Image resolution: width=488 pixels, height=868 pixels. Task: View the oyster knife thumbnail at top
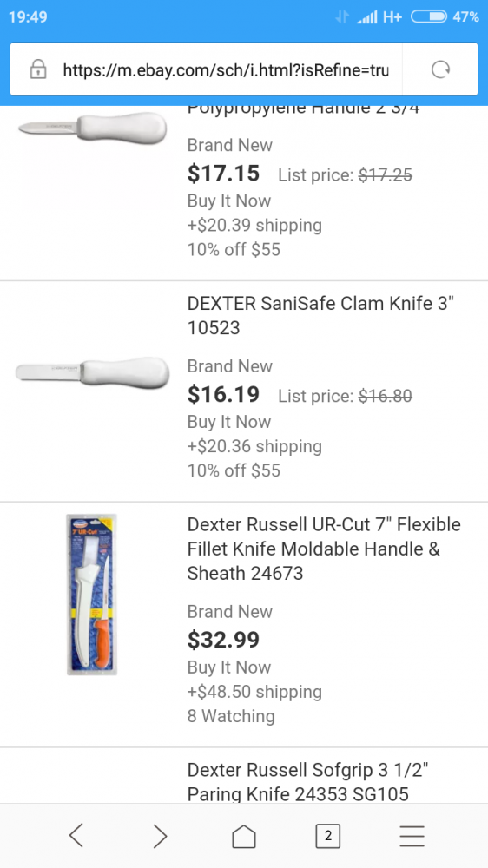[x=92, y=128]
